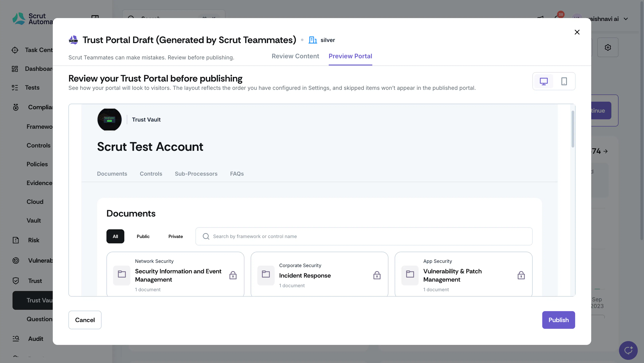
Task: Click the document search field
Action: click(x=364, y=236)
